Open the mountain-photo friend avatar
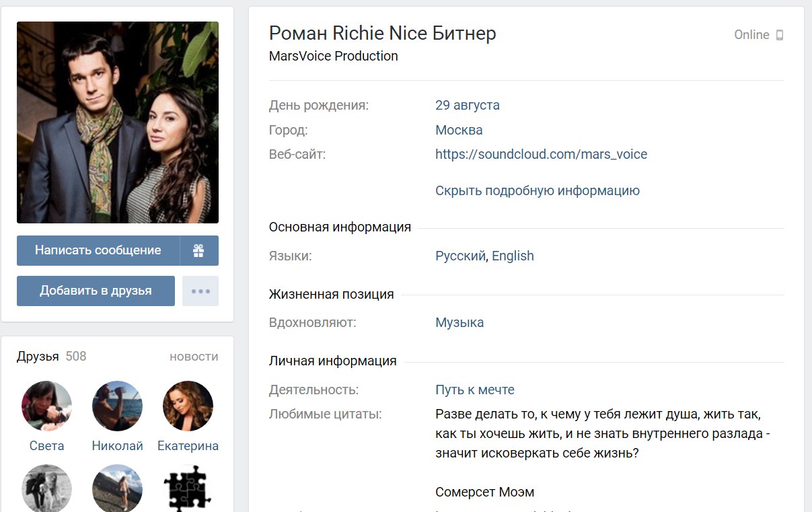 (x=117, y=488)
